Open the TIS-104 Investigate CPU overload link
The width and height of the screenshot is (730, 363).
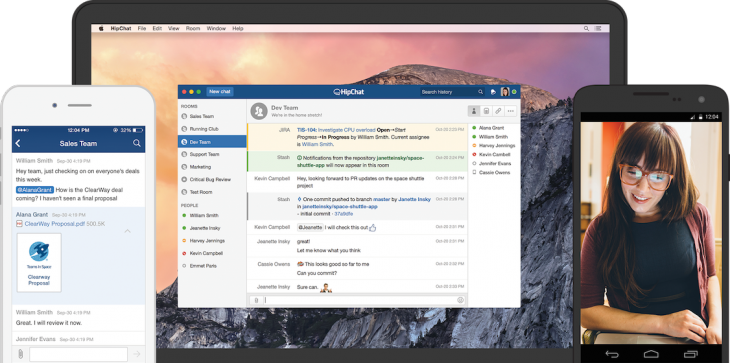[336, 130]
